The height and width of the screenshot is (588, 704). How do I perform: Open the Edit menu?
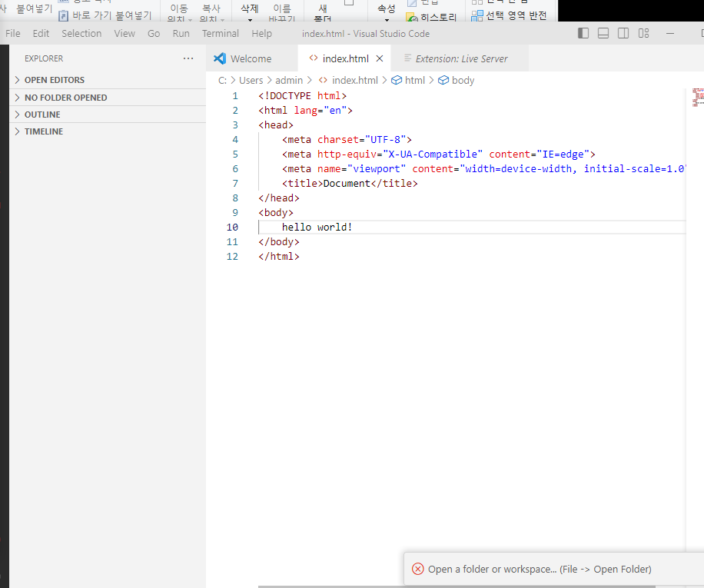coord(41,33)
